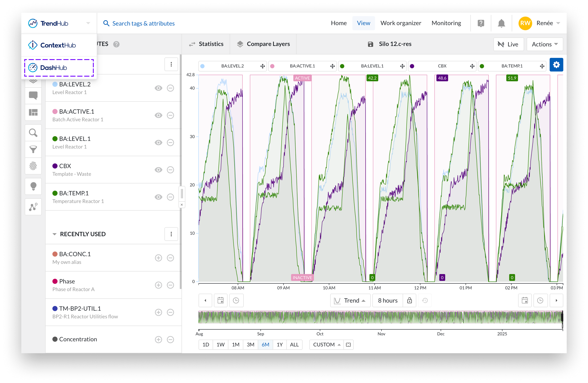Image resolution: width=588 pixels, height=383 pixels.
Task: Open the Trend chart type dropdown
Action: (x=350, y=300)
